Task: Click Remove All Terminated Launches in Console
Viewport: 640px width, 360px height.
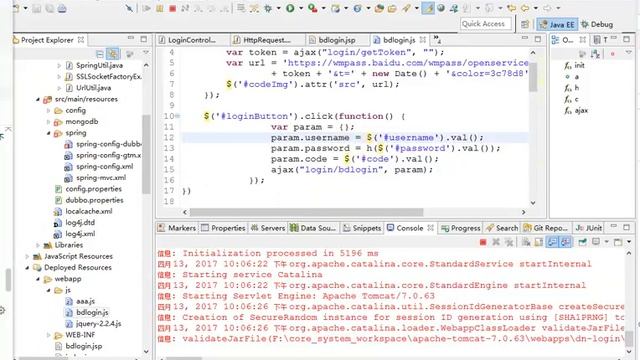Action: (509, 242)
